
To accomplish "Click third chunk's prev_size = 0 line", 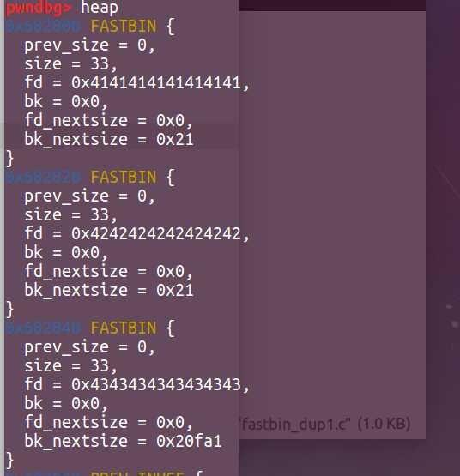I will [89, 347].
